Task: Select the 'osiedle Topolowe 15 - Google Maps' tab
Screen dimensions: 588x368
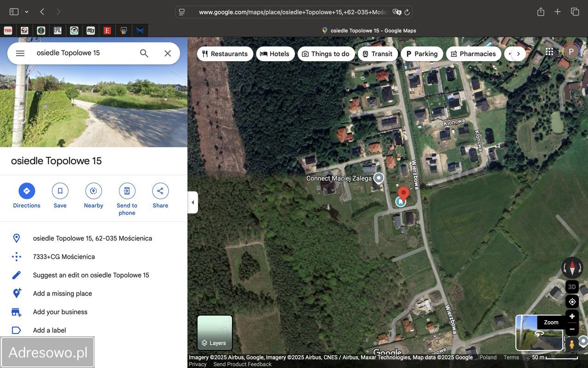Action: (x=368, y=31)
